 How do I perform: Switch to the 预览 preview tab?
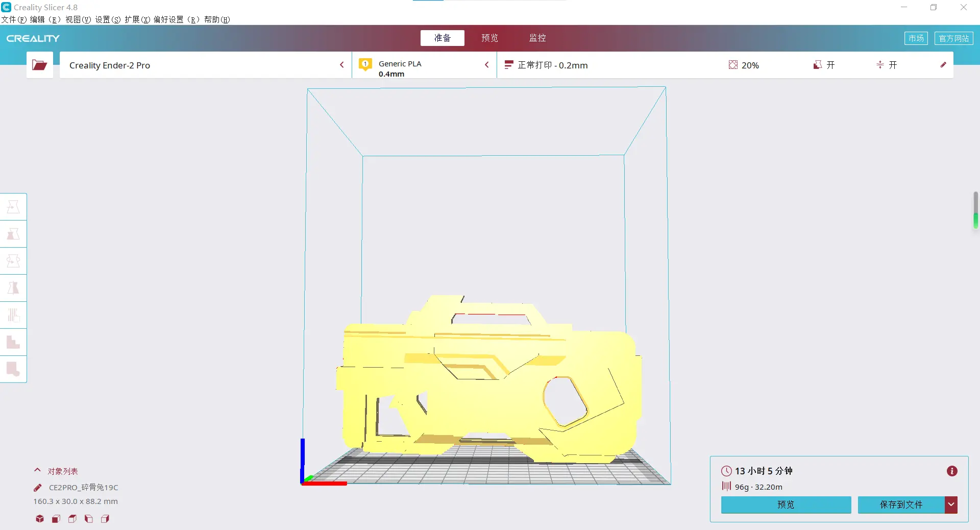(x=489, y=38)
